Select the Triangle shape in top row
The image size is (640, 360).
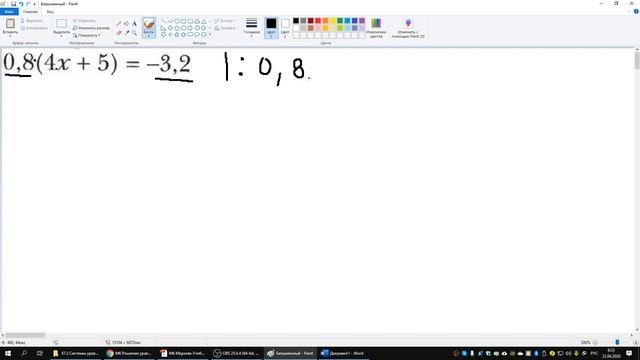tap(203, 21)
